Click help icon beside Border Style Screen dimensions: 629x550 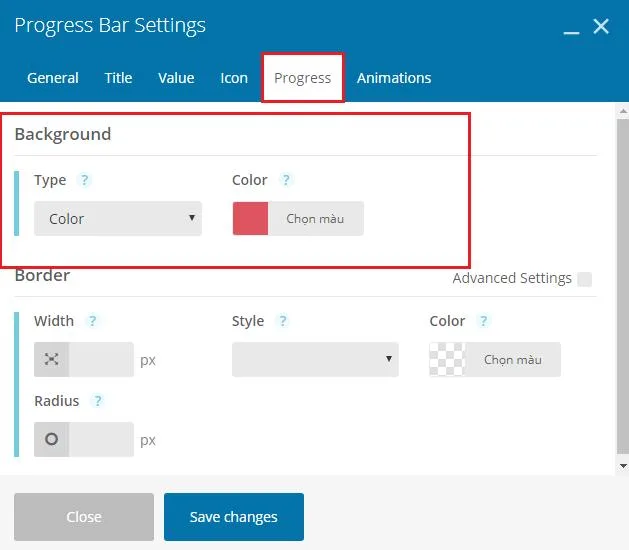tap(283, 321)
